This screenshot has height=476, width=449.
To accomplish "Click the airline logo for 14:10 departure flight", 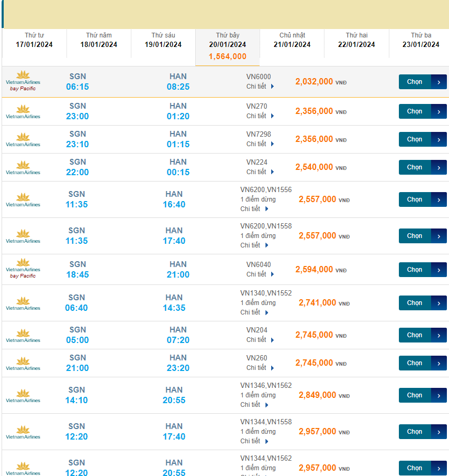I will pyautogui.click(x=23, y=395).
